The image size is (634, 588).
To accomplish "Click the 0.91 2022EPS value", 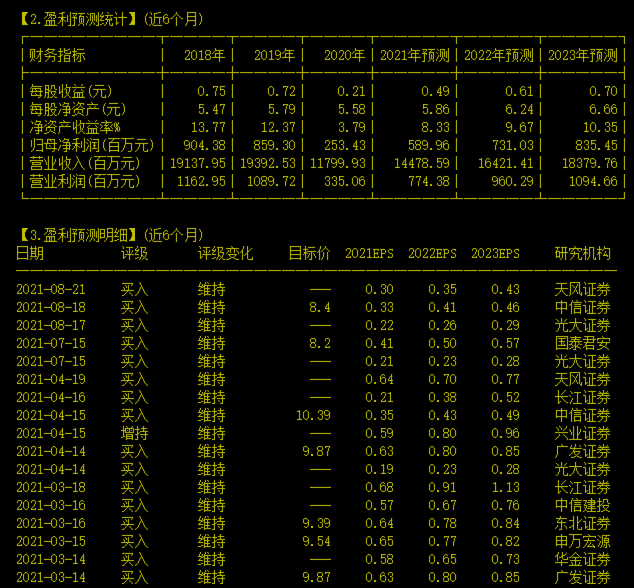I will tap(442, 487).
